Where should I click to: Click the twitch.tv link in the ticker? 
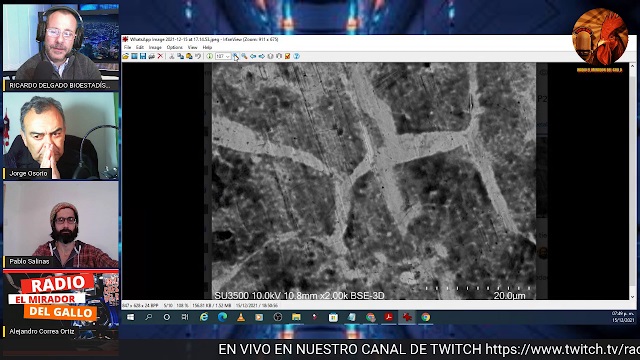tap(562, 349)
